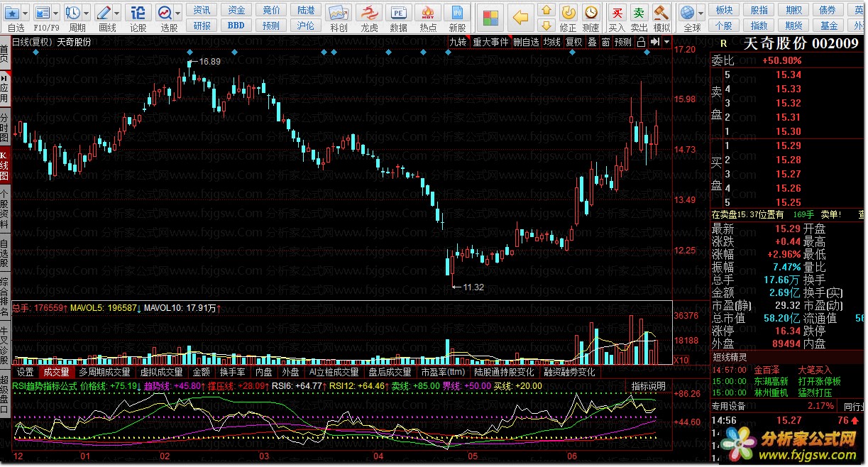
Task: Click the 期货 futures button
Action: click(794, 26)
